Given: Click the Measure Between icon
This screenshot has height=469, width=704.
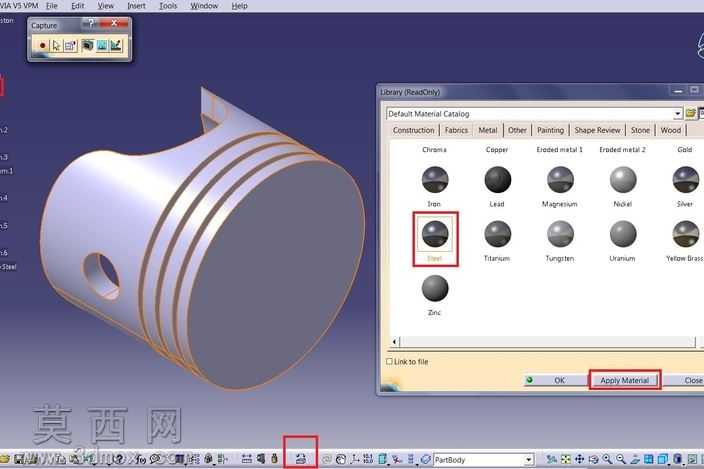Looking at the screenshot, I should click(246, 459).
